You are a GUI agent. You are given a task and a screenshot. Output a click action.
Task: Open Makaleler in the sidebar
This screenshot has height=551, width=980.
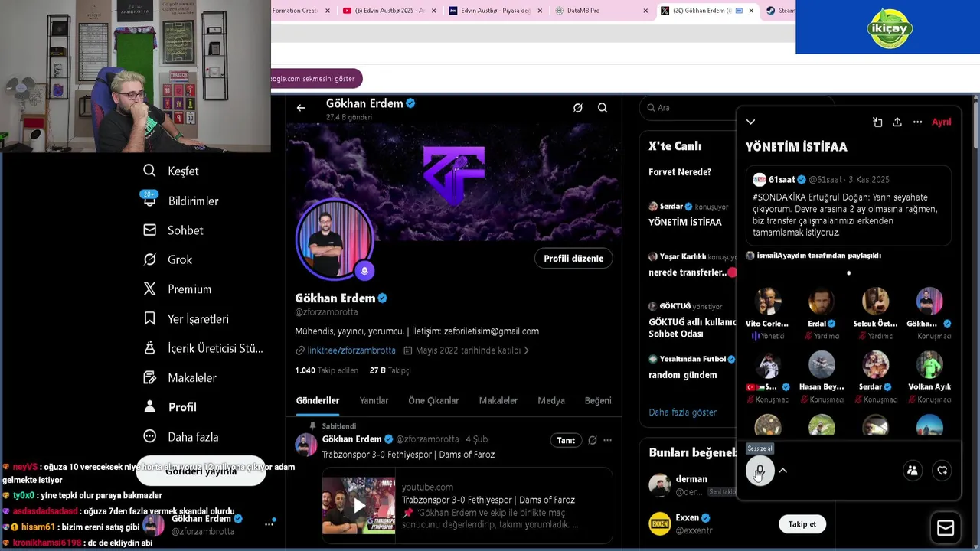(180, 377)
